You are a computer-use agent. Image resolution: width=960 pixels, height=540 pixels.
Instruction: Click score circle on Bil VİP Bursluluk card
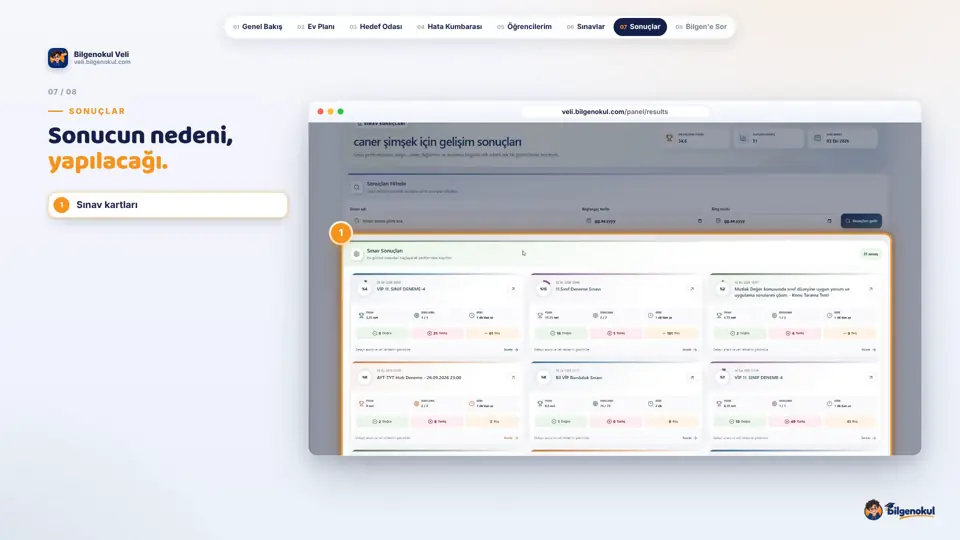(544, 377)
